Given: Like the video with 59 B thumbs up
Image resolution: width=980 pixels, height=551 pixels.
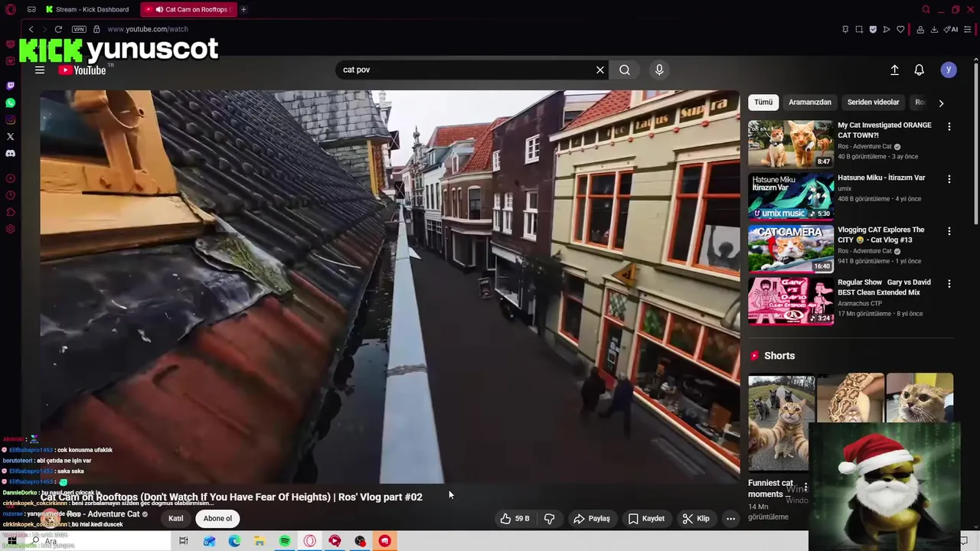Looking at the screenshot, I should point(515,518).
